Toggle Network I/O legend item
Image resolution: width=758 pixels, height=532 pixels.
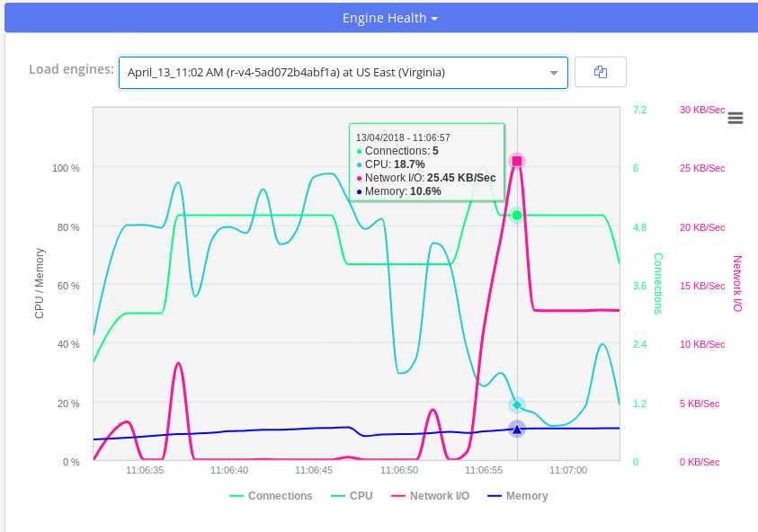pyautogui.click(x=431, y=496)
